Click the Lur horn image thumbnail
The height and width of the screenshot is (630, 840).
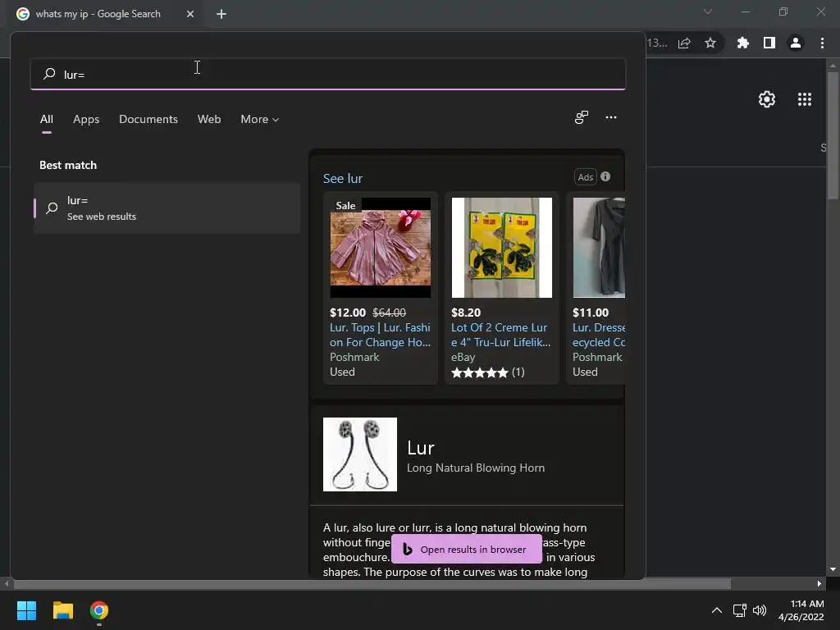click(360, 454)
